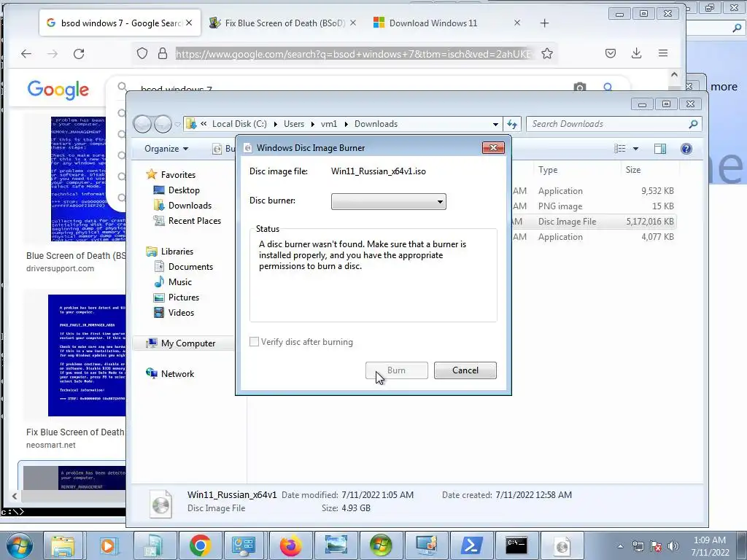Open Downloads under Favorites
This screenshot has height=560, width=747.
click(x=190, y=205)
